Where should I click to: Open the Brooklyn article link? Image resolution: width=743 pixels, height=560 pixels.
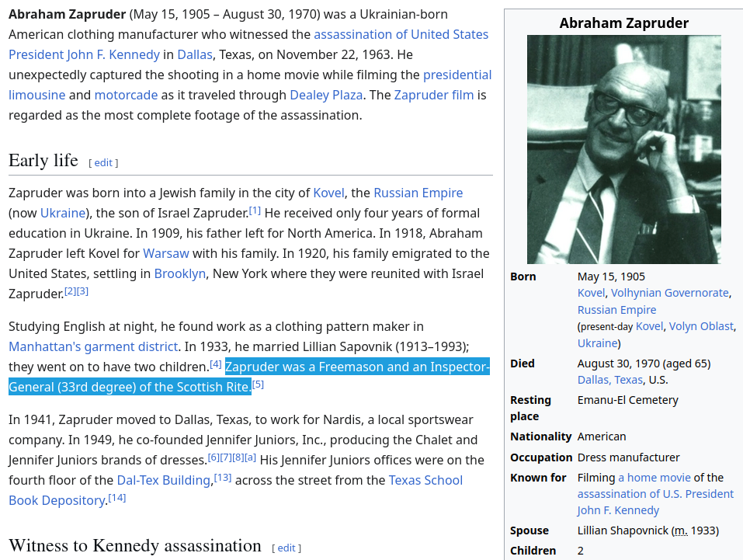pyautogui.click(x=179, y=273)
